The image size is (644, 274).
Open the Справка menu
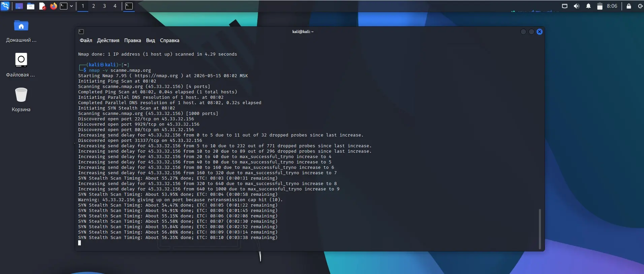click(169, 40)
